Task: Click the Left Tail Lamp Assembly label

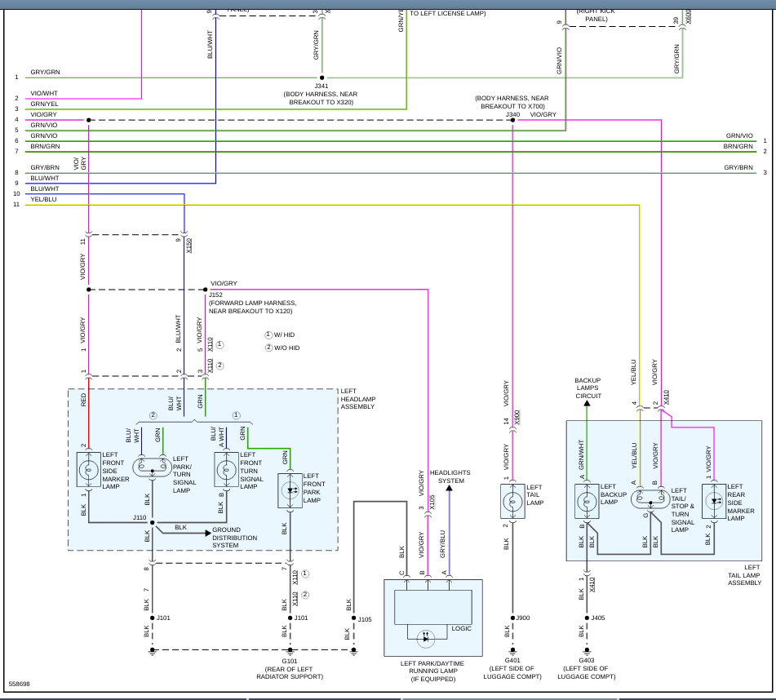Action: (x=744, y=575)
